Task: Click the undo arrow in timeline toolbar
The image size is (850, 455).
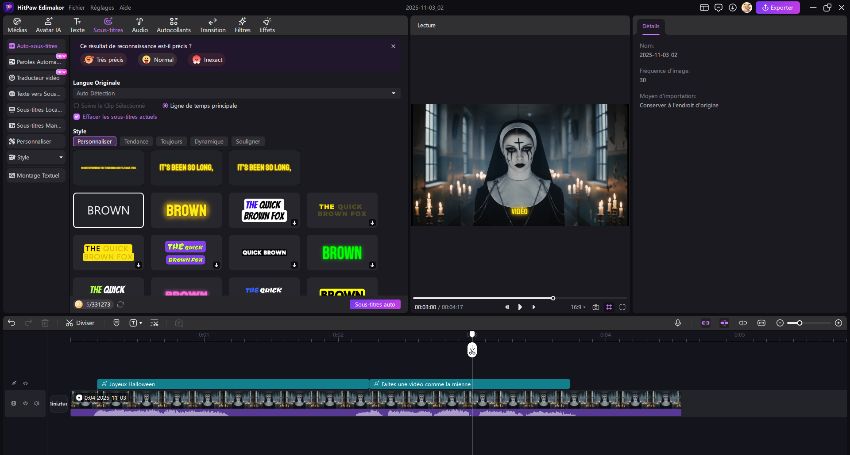Action: pos(11,323)
